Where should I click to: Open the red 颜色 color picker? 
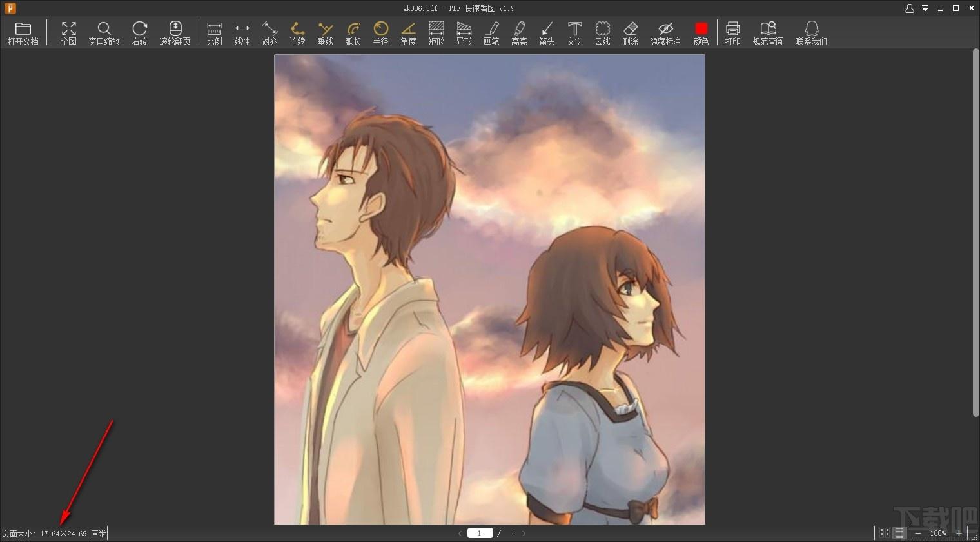click(x=701, y=34)
